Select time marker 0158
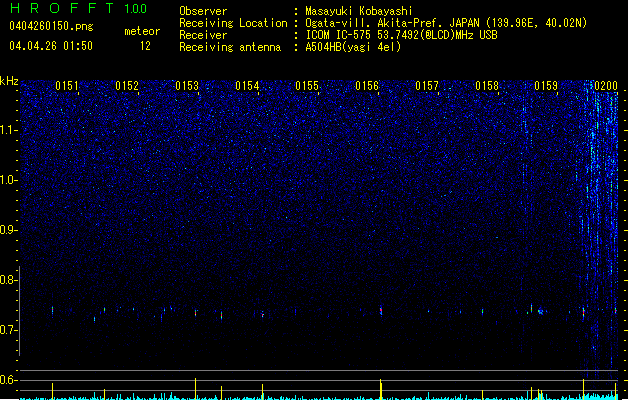Viewport: 629px width, 400px height. coord(487,86)
